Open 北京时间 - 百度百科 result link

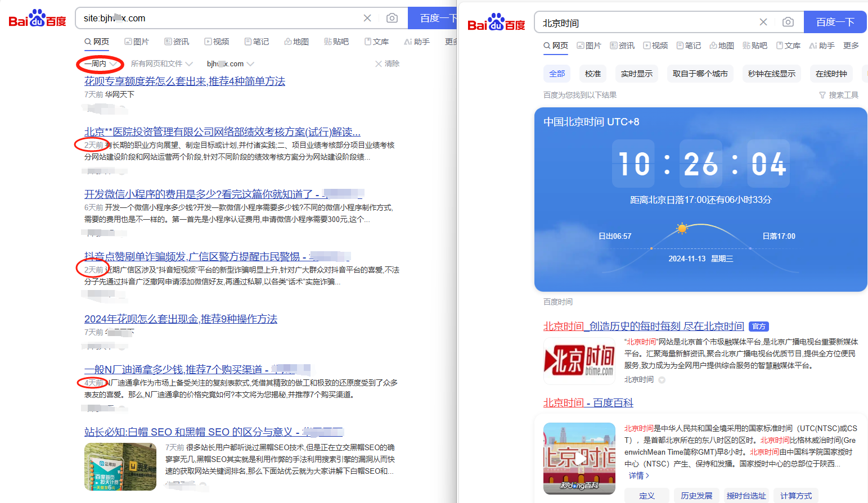coord(588,402)
